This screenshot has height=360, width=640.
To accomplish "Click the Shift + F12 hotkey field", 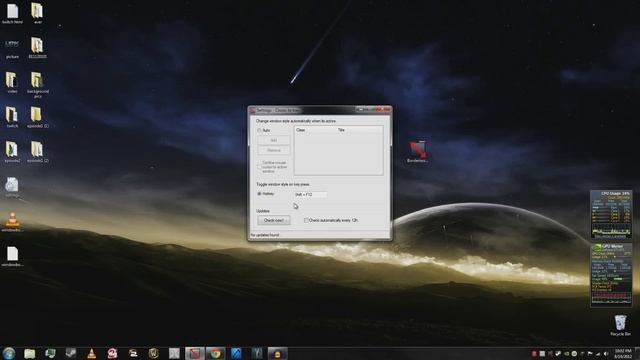I will (x=310, y=195).
